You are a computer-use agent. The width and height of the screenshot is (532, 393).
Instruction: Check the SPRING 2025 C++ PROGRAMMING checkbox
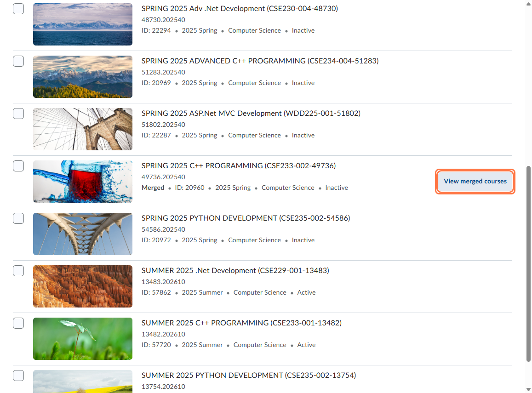pyautogui.click(x=18, y=166)
